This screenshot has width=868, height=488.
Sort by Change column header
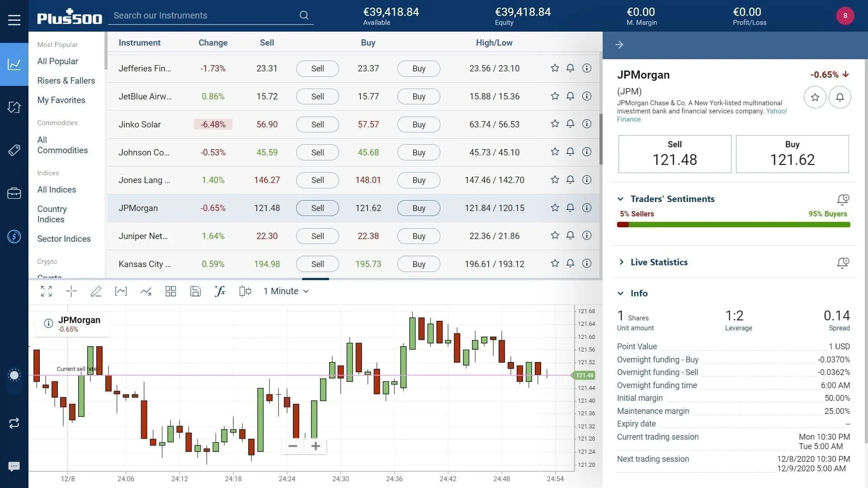[213, 43]
